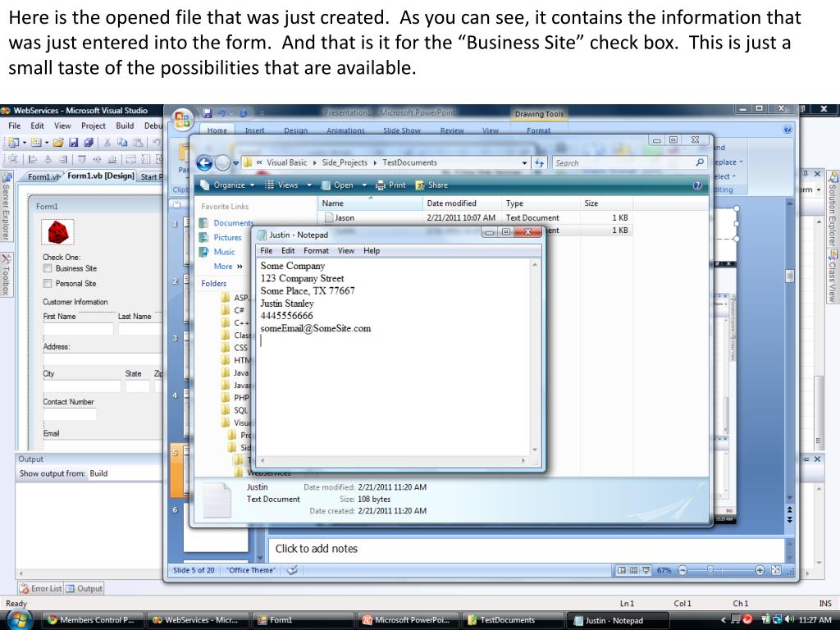Switch to the Form1.vb [Design] tab
Viewport: 840px width, 630px height.
[101, 176]
